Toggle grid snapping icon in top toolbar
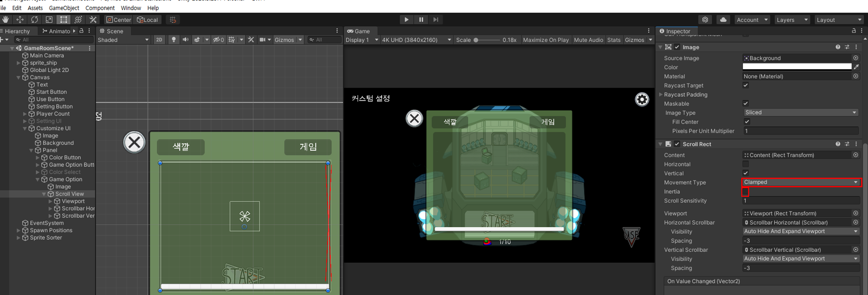This screenshot has width=868, height=295. coord(173,20)
